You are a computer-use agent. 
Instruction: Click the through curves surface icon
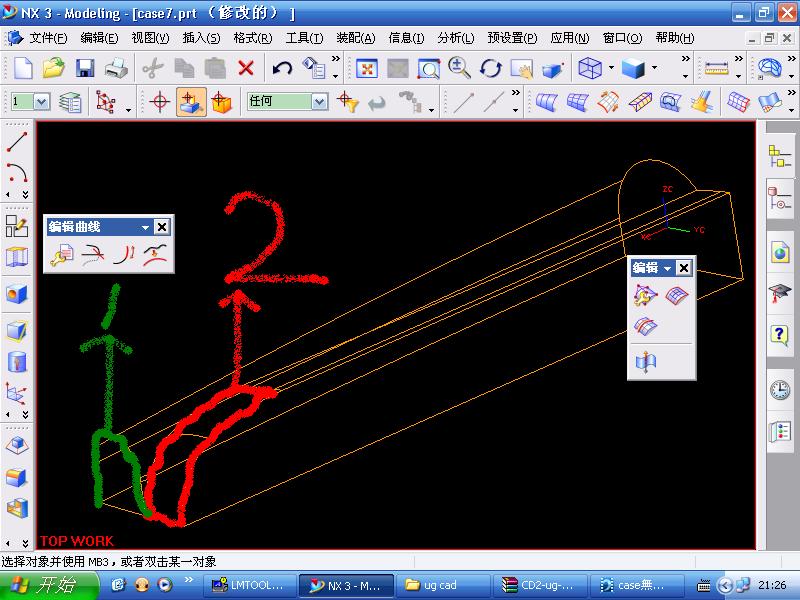pos(577,102)
